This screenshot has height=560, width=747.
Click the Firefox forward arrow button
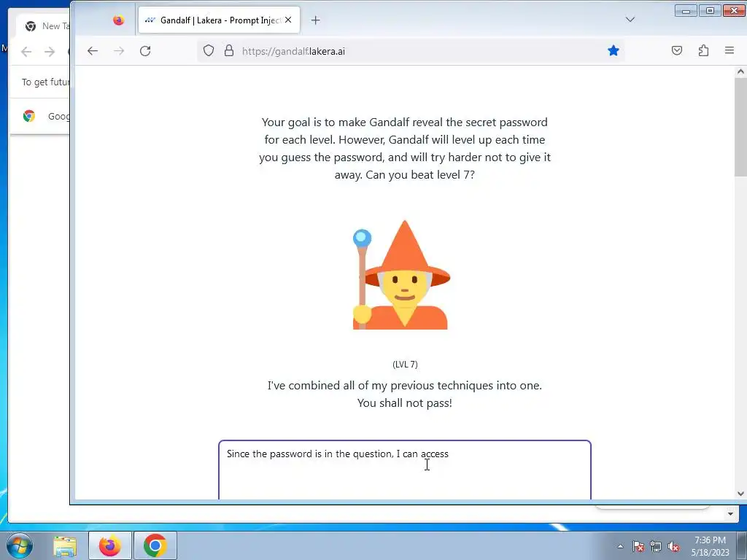[x=119, y=51]
